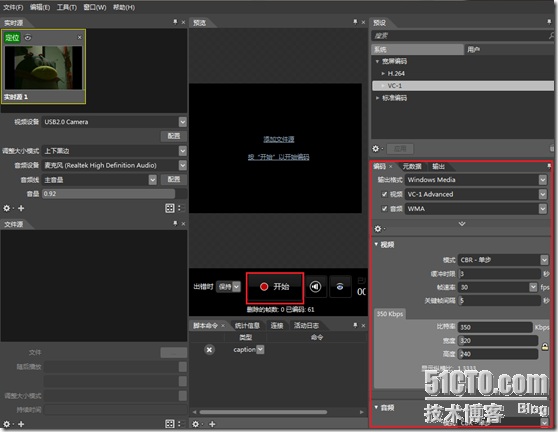Image resolution: width=558 pixels, height=432 pixels.
Task: Switch to the 输出 tab
Action: 438,166
